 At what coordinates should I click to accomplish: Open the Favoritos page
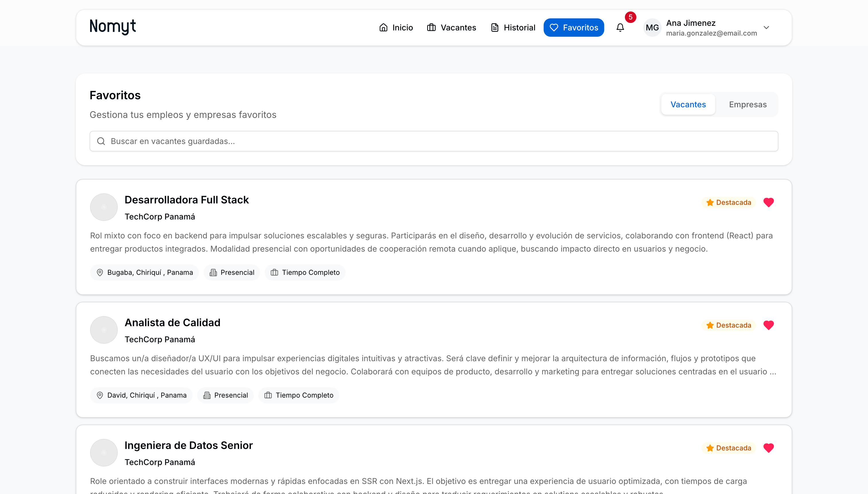pos(574,28)
